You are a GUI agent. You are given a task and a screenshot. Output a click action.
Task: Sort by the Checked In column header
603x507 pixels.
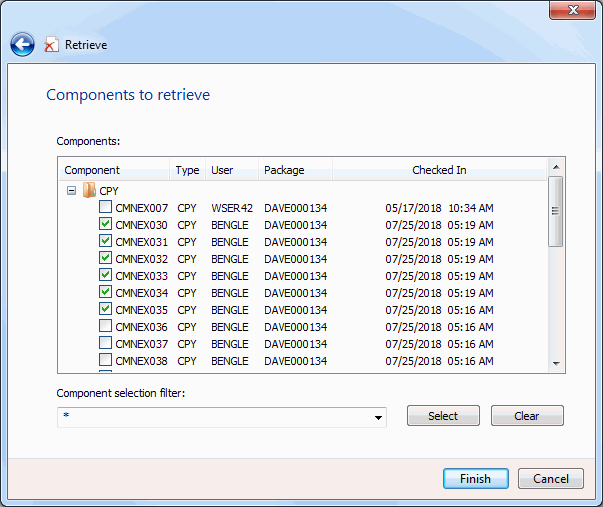tap(439, 170)
